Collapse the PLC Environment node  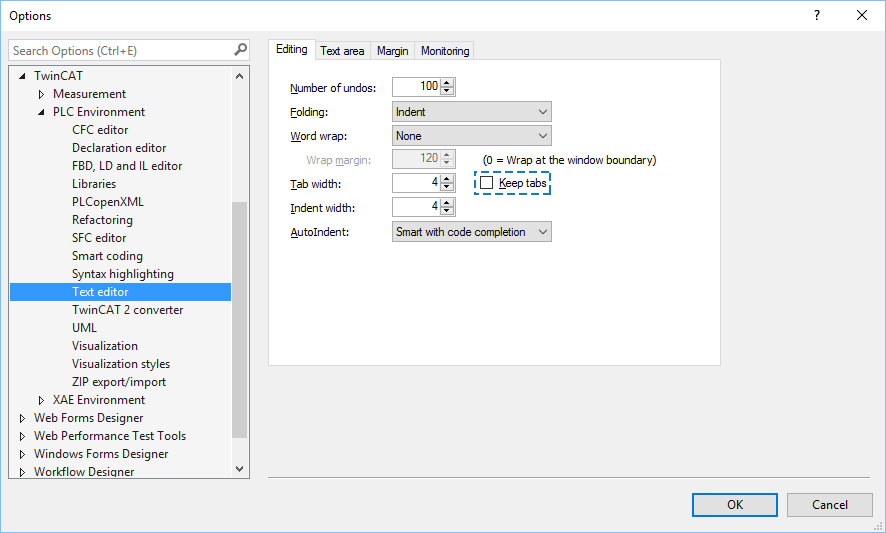pos(41,112)
